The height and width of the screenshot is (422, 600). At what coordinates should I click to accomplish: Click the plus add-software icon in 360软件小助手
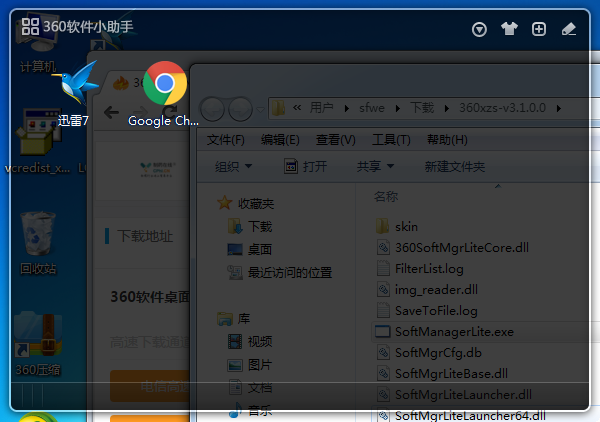pyautogui.click(x=539, y=29)
